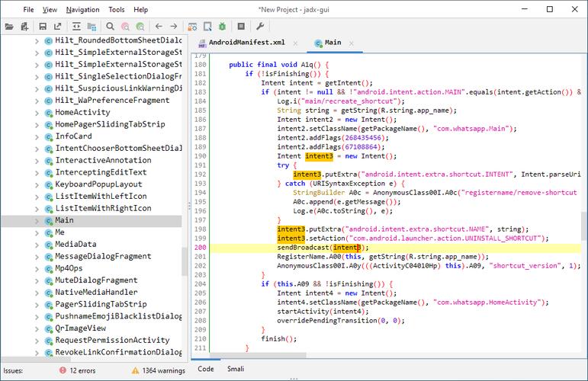Click the Save all disk icon
Screen dimensions: 588x381
point(43,27)
